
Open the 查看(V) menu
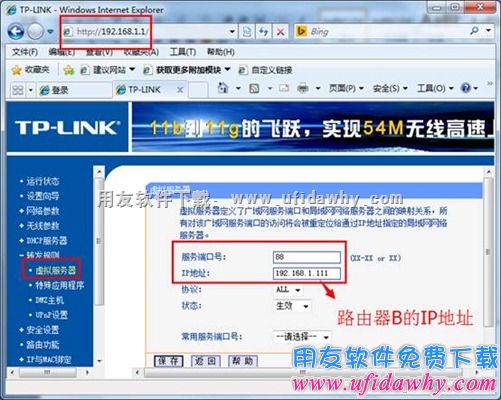[99, 52]
